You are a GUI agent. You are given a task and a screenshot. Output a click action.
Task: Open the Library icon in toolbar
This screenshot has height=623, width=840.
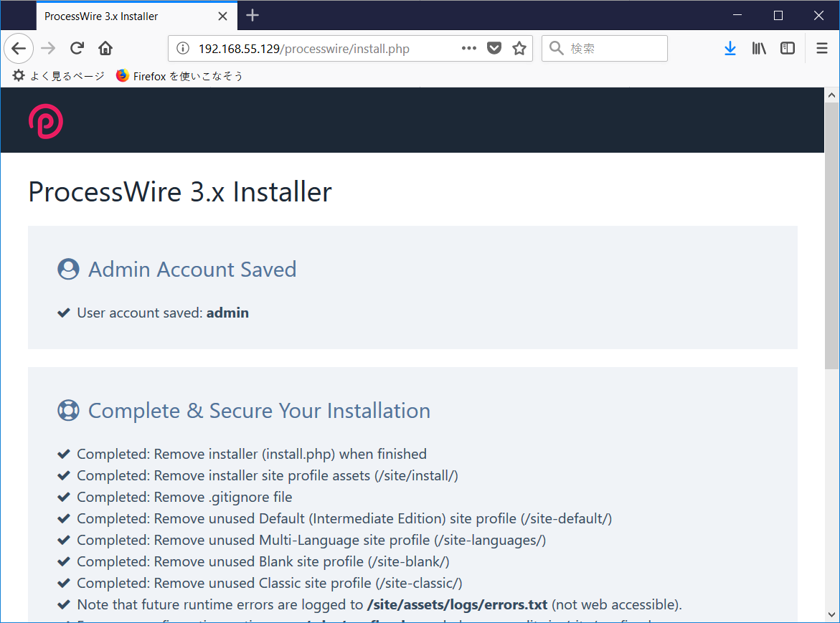point(759,48)
